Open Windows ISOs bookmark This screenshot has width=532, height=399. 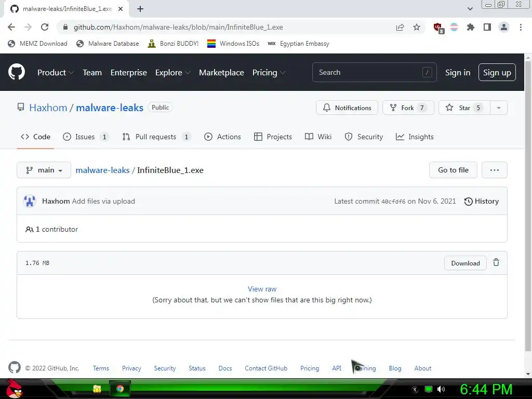tap(233, 44)
